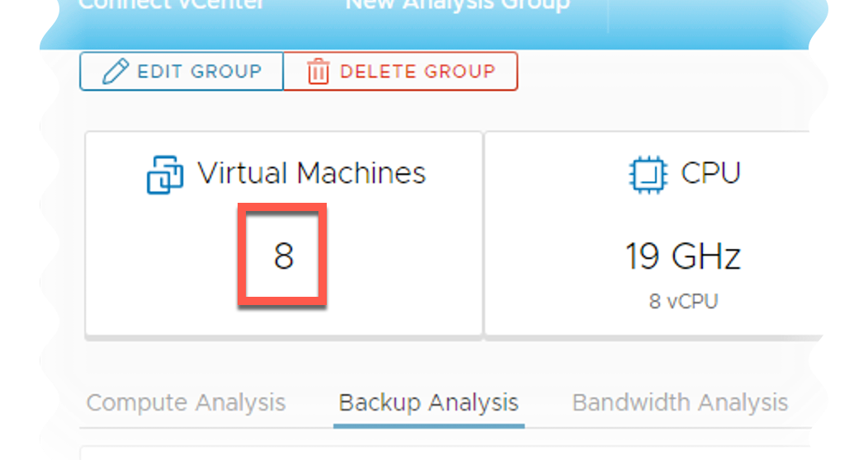The height and width of the screenshot is (460, 868).
Task: Click the blue underline below Backup Analysis
Action: point(429,425)
